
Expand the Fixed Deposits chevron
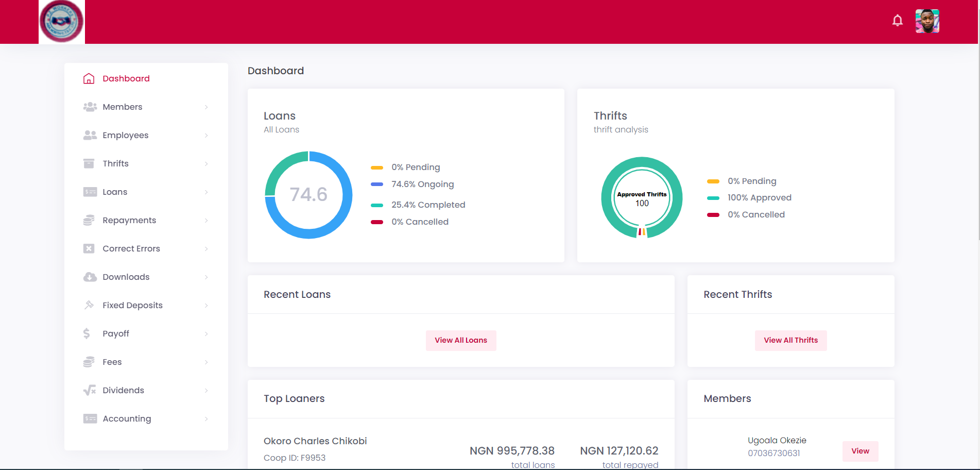pyautogui.click(x=206, y=306)
